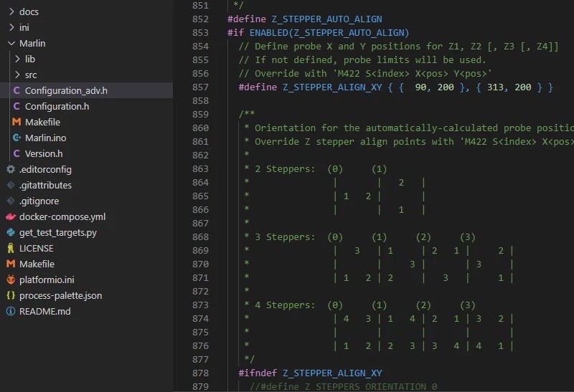
Task: Open the ini folder
Action: coord(24,27)
